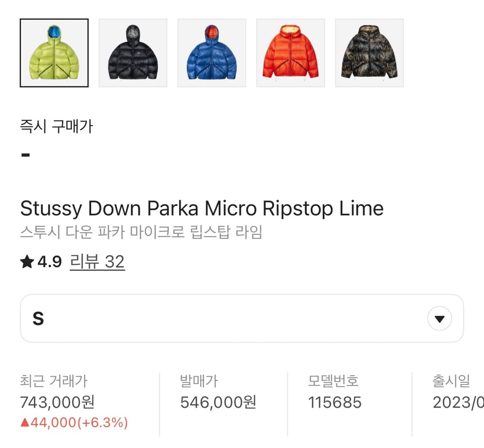Click the 4.9 rating score
484x448 pixels.
50,262
